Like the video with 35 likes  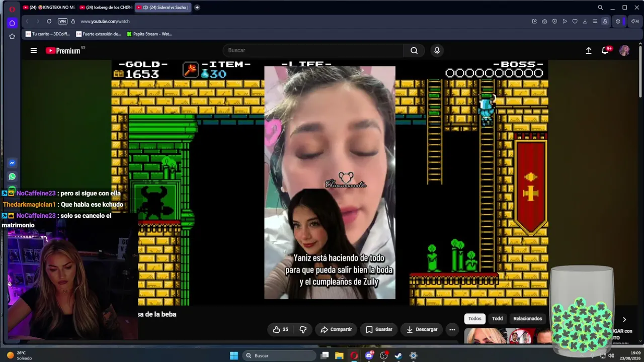point(281,329)
